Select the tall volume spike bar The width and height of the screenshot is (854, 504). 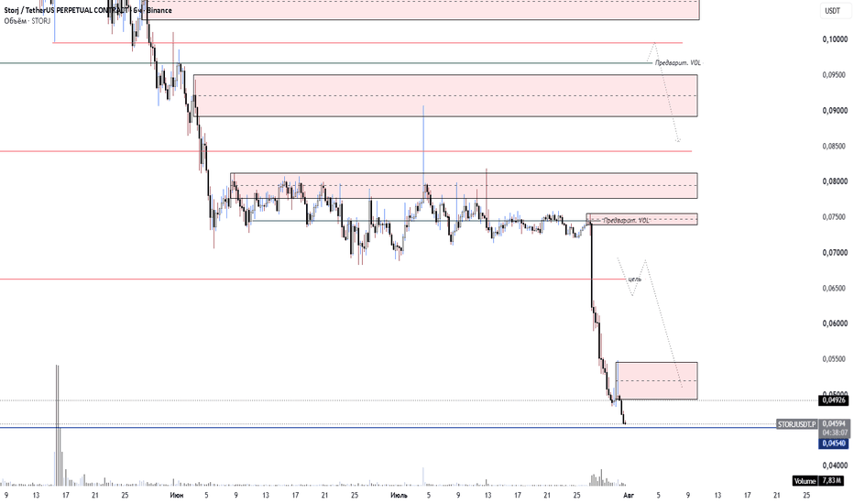(57, 425)
